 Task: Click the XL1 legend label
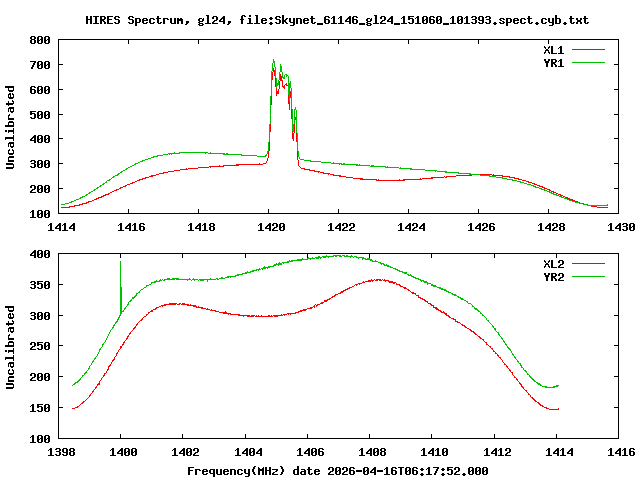click(x=553, y=50)
